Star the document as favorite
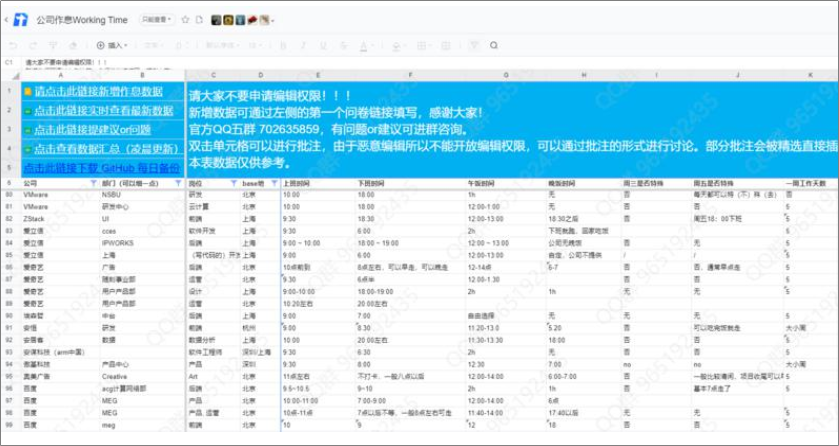Screen dimensions: 839x446 point(185,20)
